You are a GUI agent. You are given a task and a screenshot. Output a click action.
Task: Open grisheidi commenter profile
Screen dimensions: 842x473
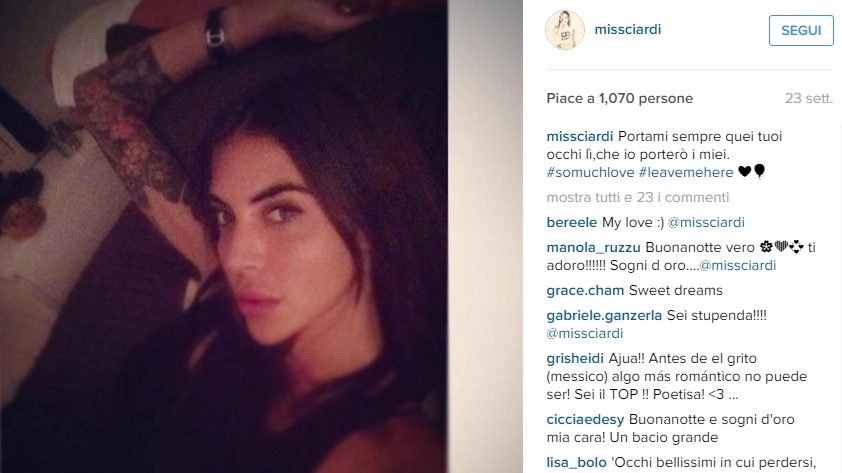(575, 359)
